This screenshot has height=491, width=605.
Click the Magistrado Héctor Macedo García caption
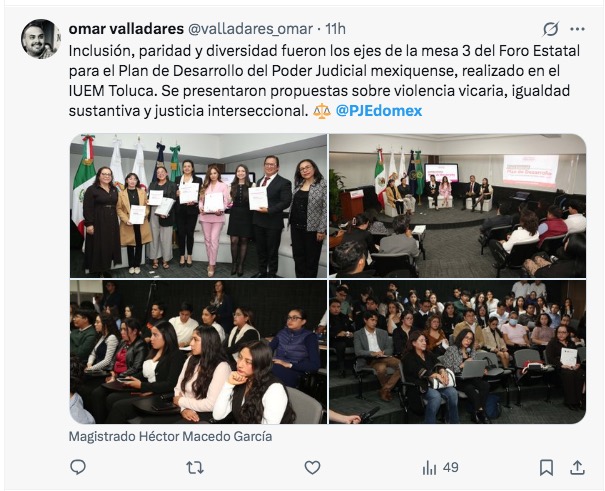pos(170,436)
